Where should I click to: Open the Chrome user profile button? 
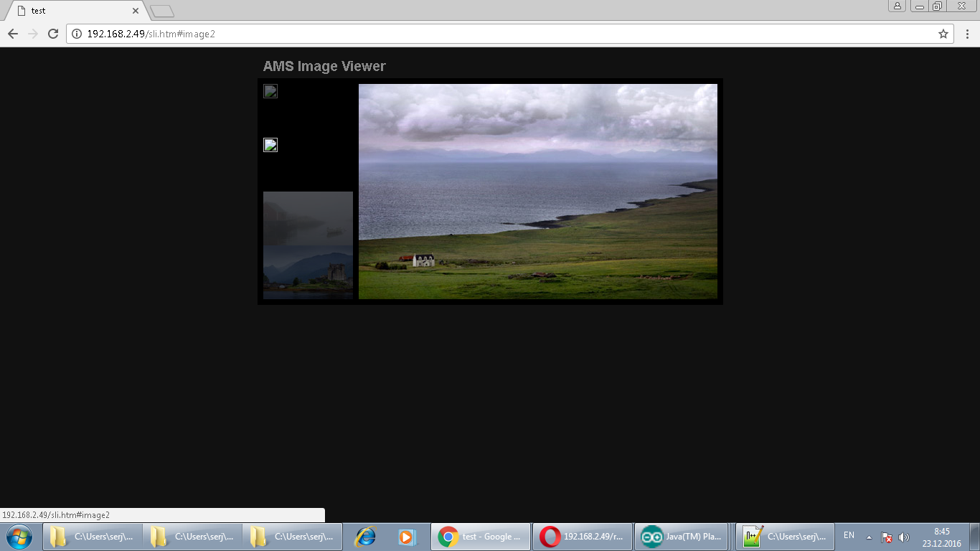tap(897, 6)
